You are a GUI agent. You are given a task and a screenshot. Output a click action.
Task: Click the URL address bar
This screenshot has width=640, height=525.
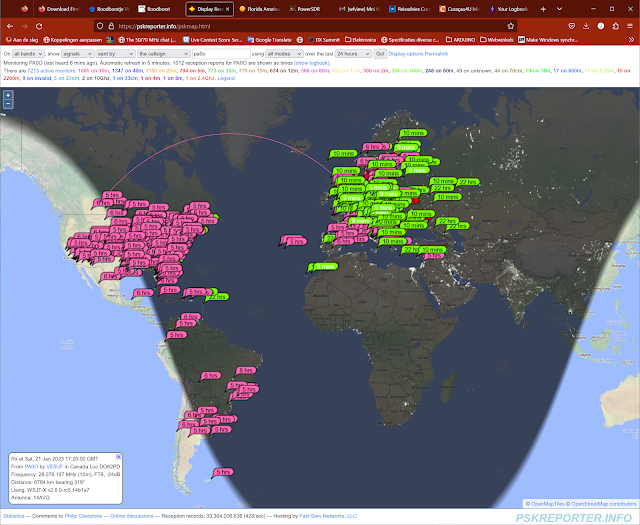(x=305, y=26)
